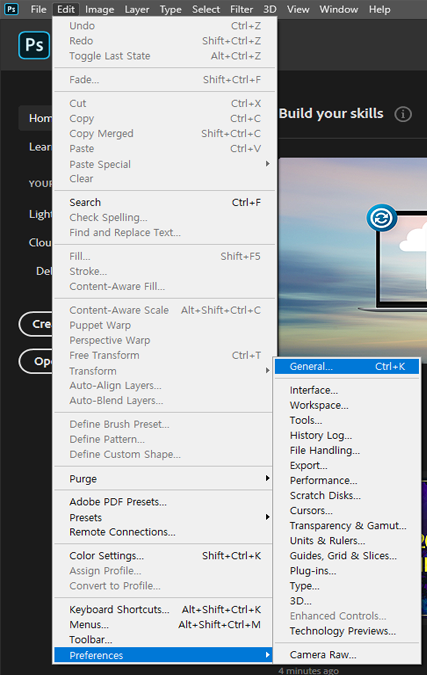This screenshot has width=427, height=675.
Task: Open Cursors preferences
Action: click(x=347, y=511)
